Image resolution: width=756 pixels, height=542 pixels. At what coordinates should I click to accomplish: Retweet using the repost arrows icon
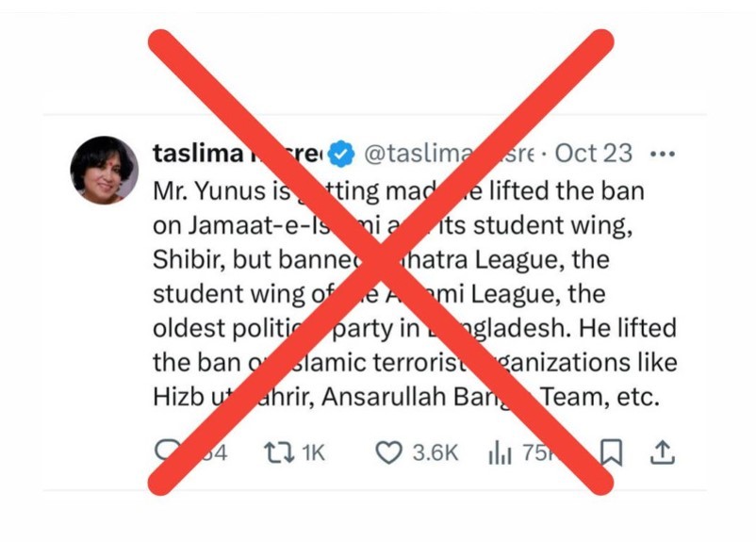click(279, 452)
